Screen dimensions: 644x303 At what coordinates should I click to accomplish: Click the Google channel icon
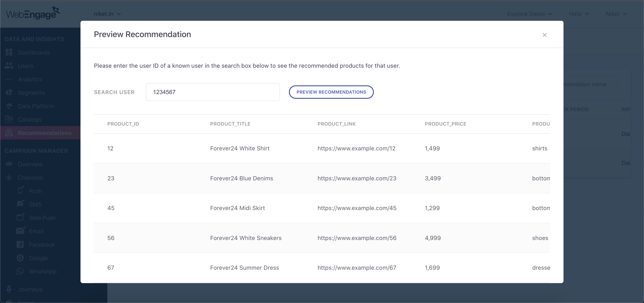coord(20,258)
